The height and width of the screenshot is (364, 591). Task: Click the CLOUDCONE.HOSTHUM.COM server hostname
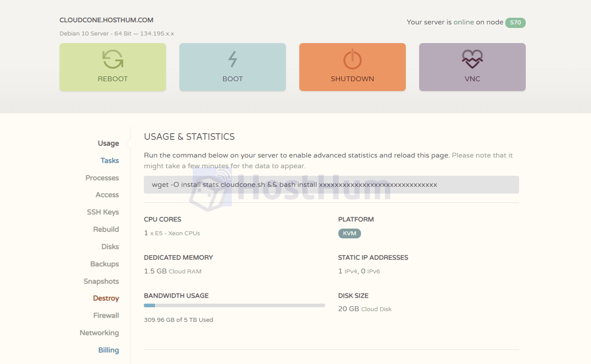(107, 20)
